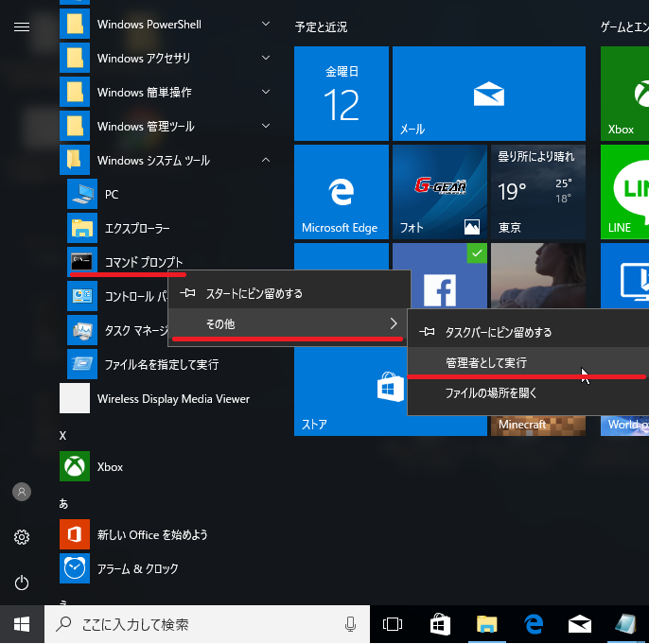The height and width of the screenshot is (644, 649).
Task: Open ファイル名を指定して実行 icon
Action: 82,364
